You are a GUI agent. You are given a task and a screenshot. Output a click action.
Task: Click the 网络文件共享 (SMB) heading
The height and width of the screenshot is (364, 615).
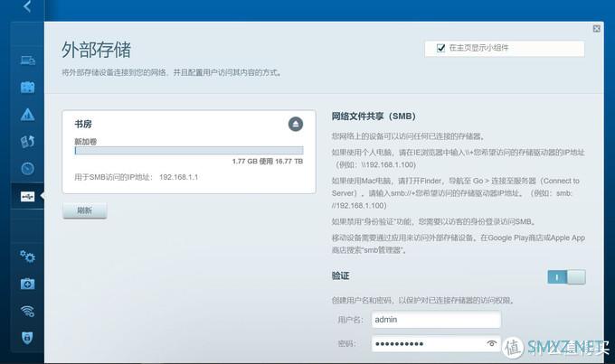[374, 116]
